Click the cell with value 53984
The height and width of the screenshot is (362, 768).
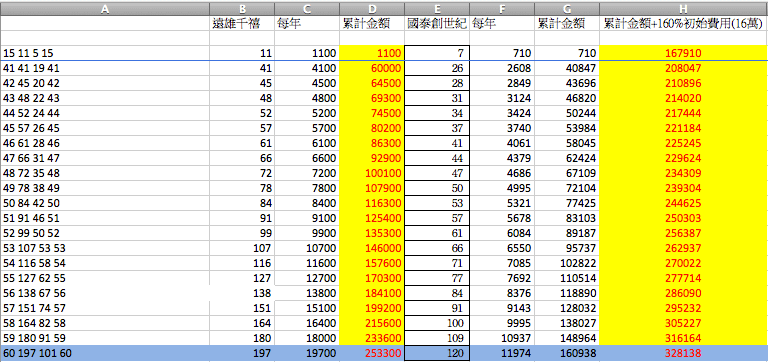pyautogui.click(x=567, y=128)
